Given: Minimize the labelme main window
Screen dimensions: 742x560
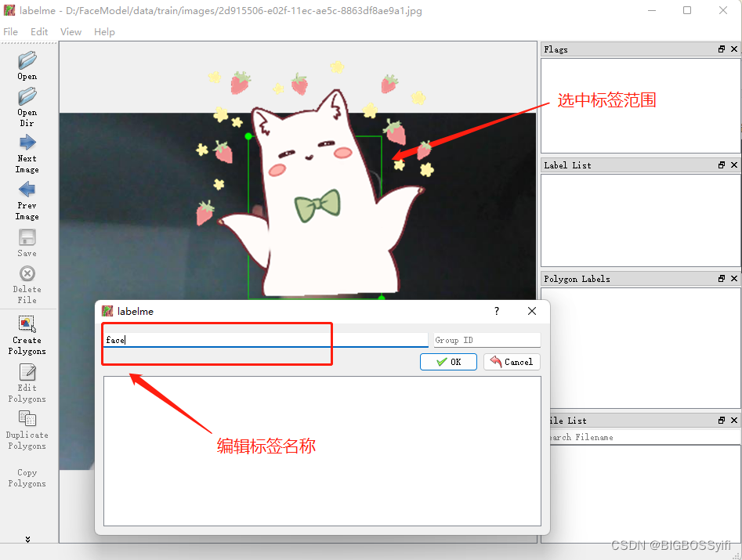Looking at the screenshot, I should [x=652, y=10].
